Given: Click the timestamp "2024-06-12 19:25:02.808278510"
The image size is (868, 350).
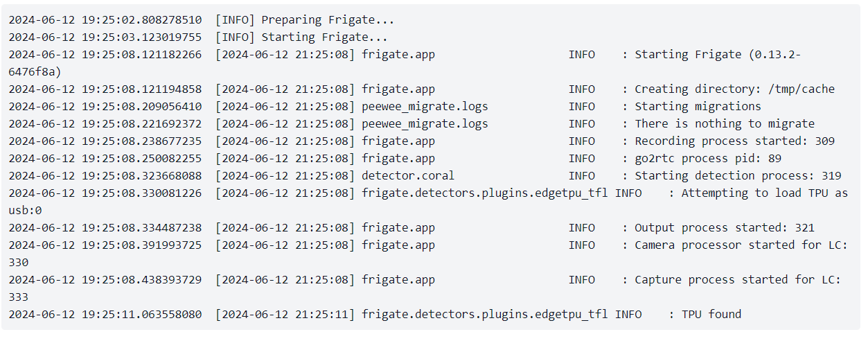Looking at the screenshot, I should coord(105,20).
